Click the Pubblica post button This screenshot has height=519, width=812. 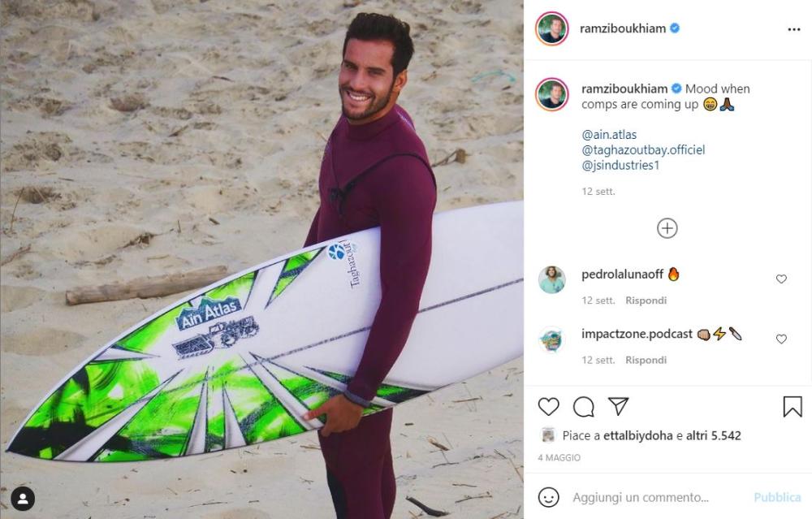point(777,498)
